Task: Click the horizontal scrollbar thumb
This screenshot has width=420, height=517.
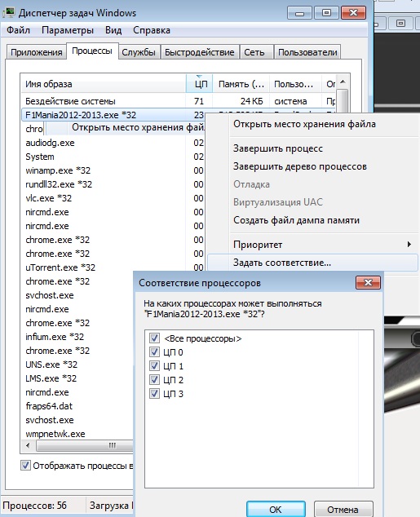Action: (x=85, y=445)
